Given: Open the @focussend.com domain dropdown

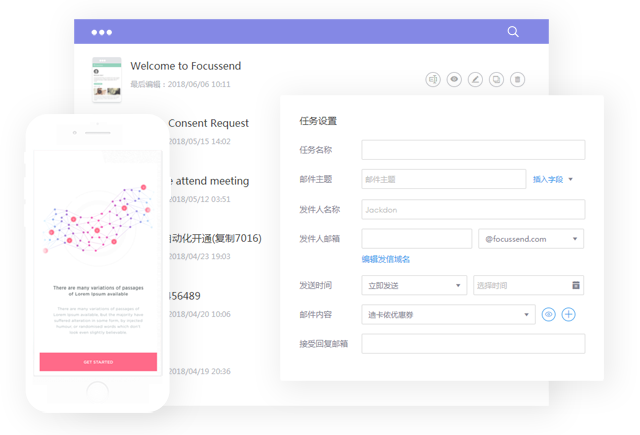Looking at the screenshot, I should pos(531,239).
